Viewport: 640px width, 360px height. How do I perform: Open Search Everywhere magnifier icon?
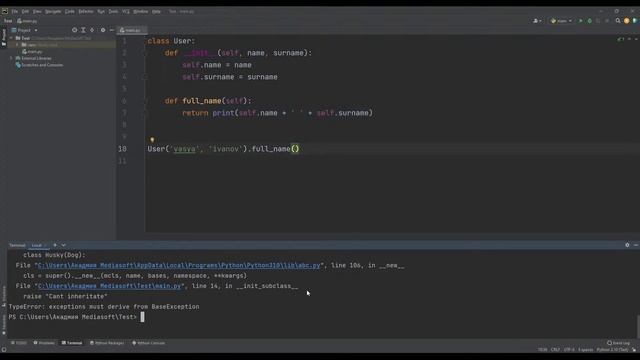point(618,21)
